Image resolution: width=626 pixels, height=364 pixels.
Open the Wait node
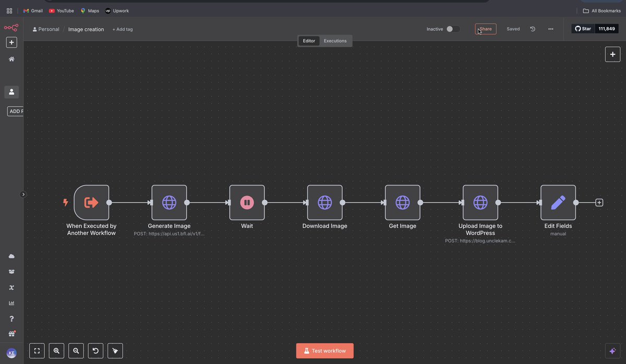pyautogui.click(x=247, y=202)
